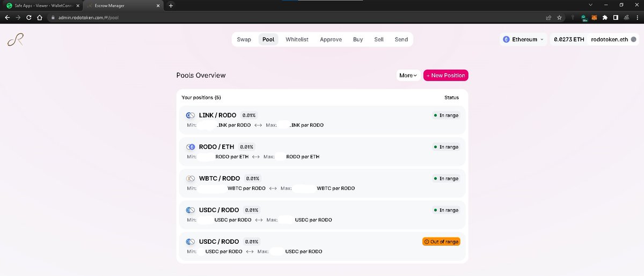644x276 pixels.
Task: Open the browser tab search chevron
Action: tap(590, 5)
